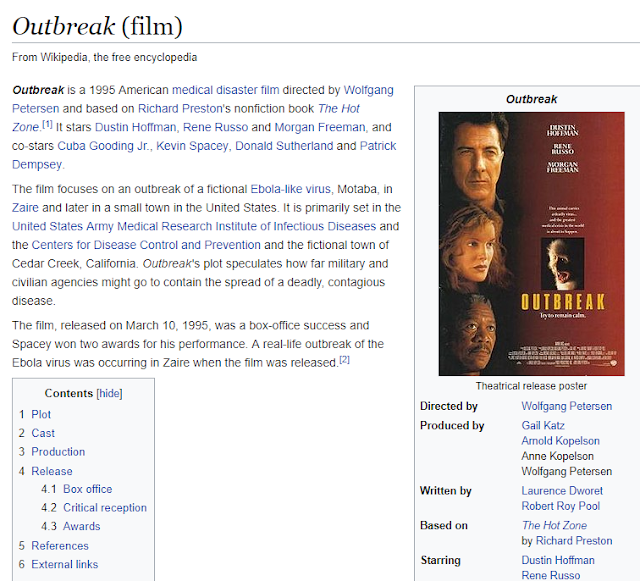Image resolution: width=640 pixels, height=581 pixels.
Task: Open the Awards subsection link
Action: point(82,526)
